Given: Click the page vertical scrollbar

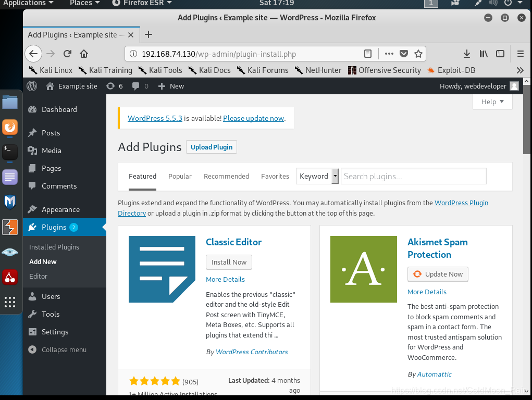Looking at the screenshot, I should [527, 119].
